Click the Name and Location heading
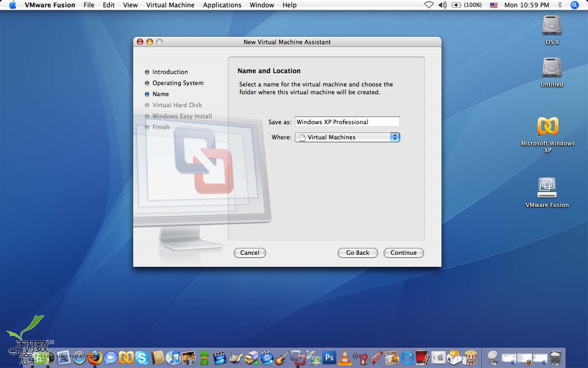The width and height of the screenshot is (588, 368). click(269, 71)
